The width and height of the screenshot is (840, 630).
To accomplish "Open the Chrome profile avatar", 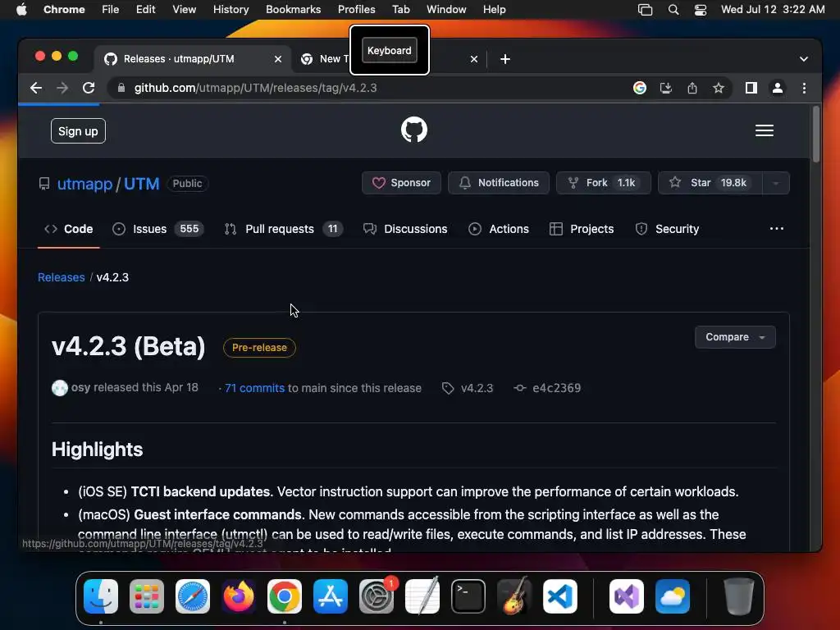I will (778, 88).
